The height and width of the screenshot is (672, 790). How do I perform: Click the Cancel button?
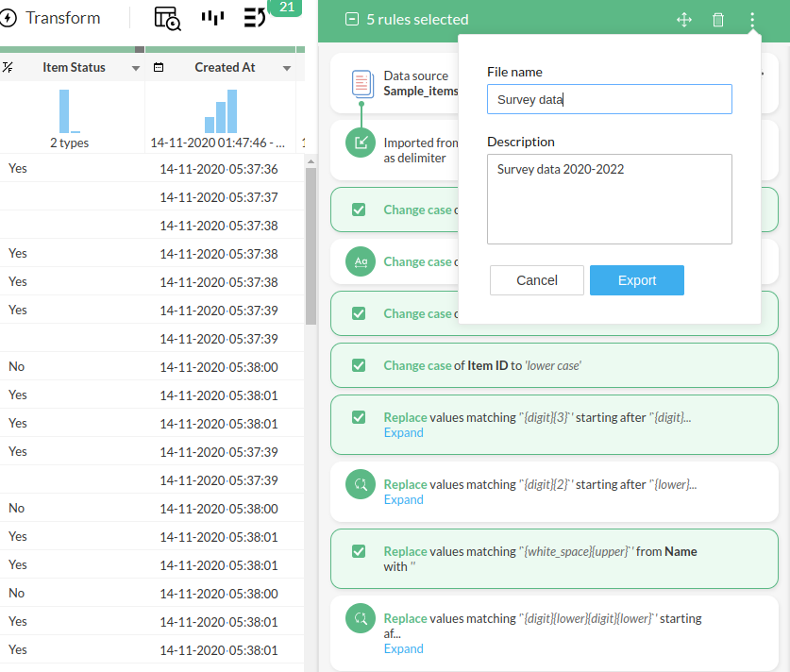click(537, 280)
